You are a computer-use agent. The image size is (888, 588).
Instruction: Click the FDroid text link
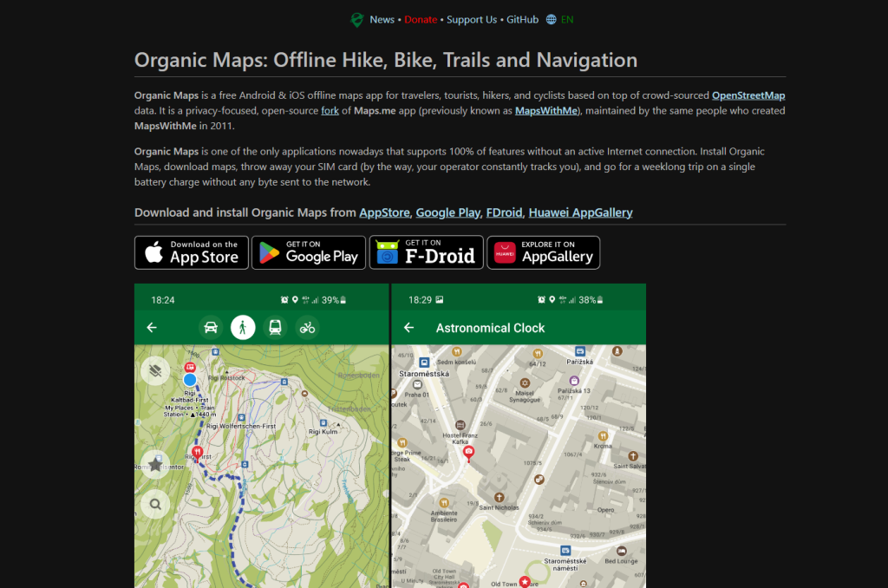[x=504, y=212]
